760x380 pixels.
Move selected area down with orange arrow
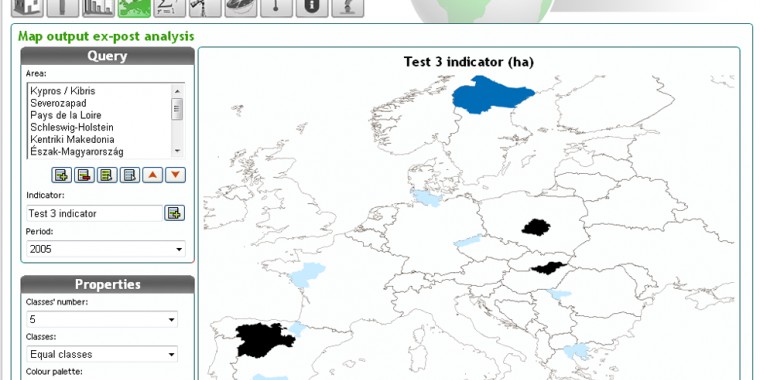coord(175,175)
